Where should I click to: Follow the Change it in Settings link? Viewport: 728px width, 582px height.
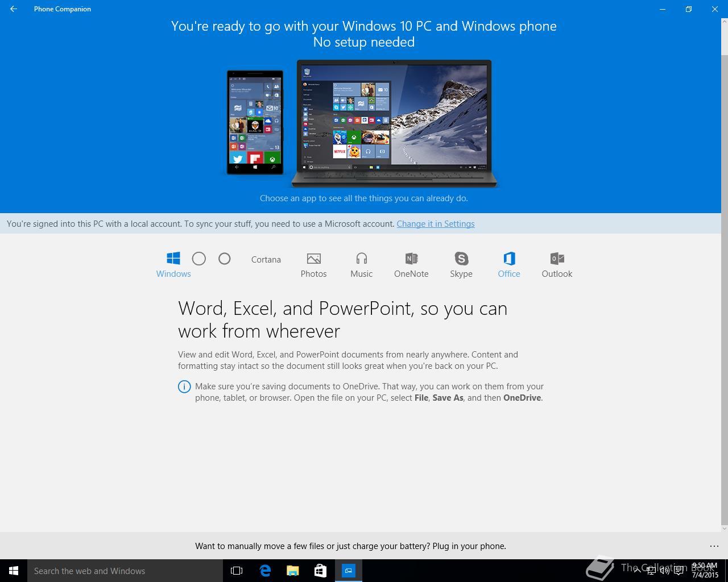coord(436,224)
